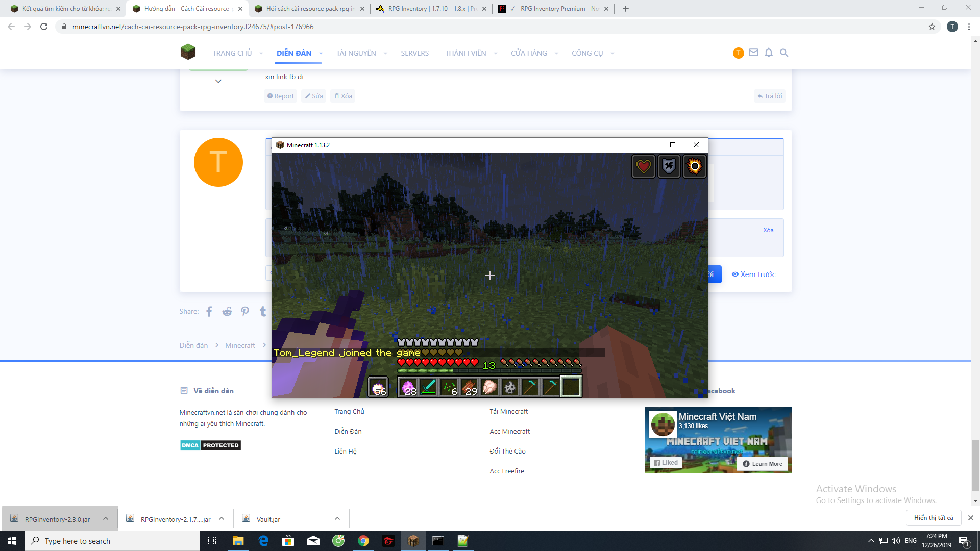
Task: Share post on Reddit icon
Action: (227, 312)
